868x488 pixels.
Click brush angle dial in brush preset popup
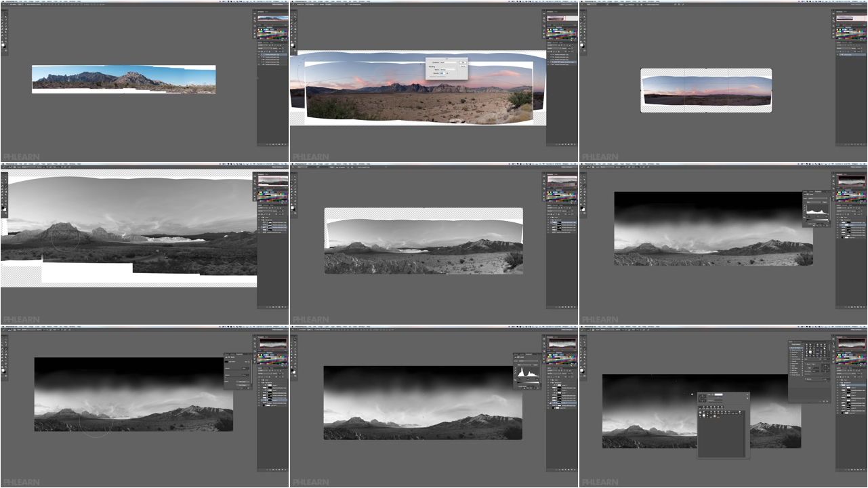pyautogui.click(x=703, y=398)
